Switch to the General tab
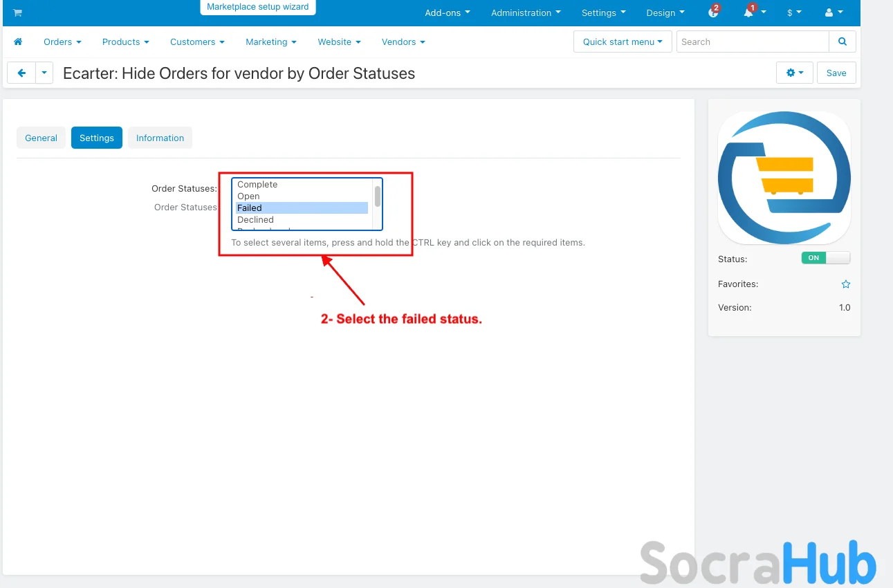Viewport: 893px width, 588px height. 41,138
